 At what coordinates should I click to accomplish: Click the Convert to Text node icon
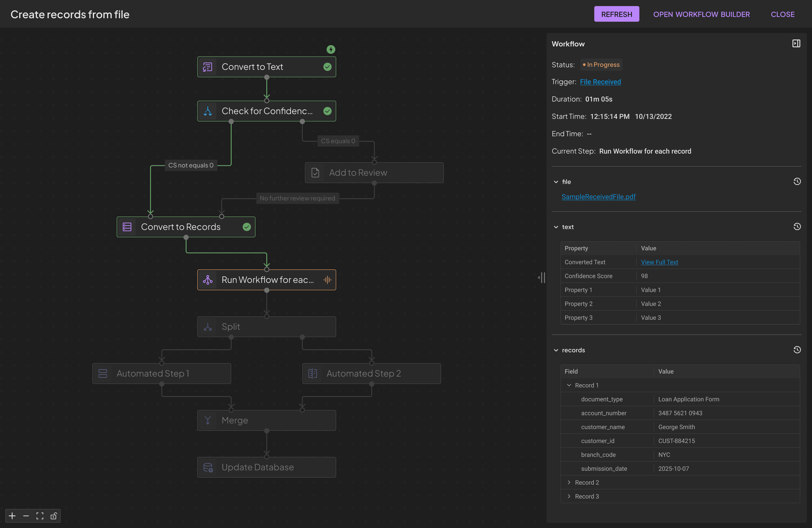[x=207, y=67]
